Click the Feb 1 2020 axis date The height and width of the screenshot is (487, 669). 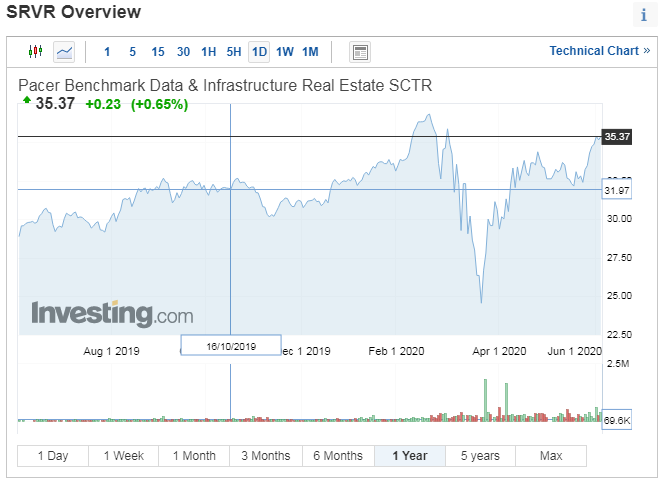coord(396,351)
